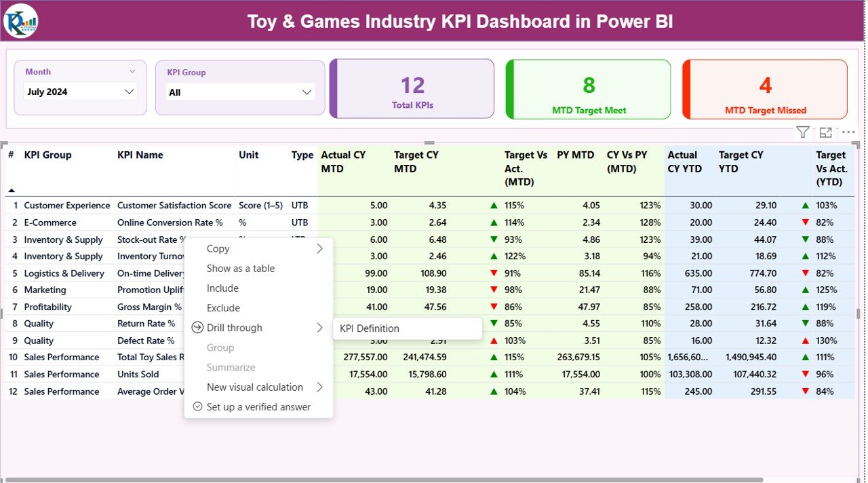Click the sort arrow under the # column header
The height and width of the screenshot is (483, 868).
pyautogui.click(x=11, y=189)
